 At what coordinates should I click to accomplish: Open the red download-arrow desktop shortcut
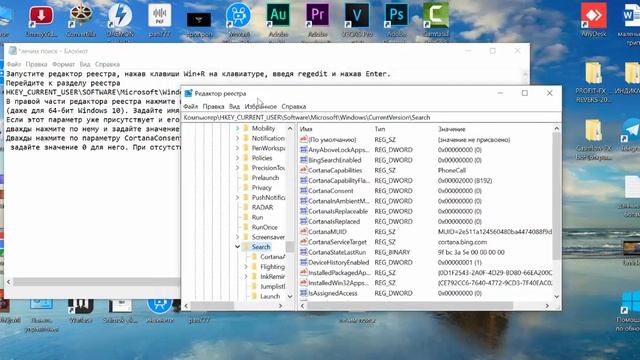click(41, 17)
